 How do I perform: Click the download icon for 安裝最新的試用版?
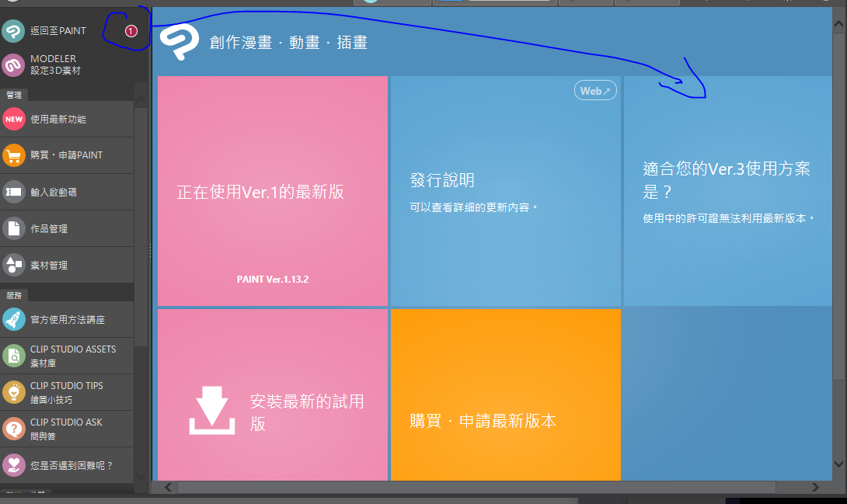(211, 410)
